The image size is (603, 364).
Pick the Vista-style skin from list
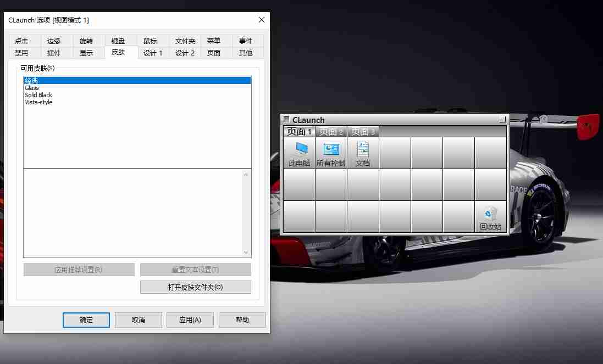pyautogui.click(x=38, y=102)
